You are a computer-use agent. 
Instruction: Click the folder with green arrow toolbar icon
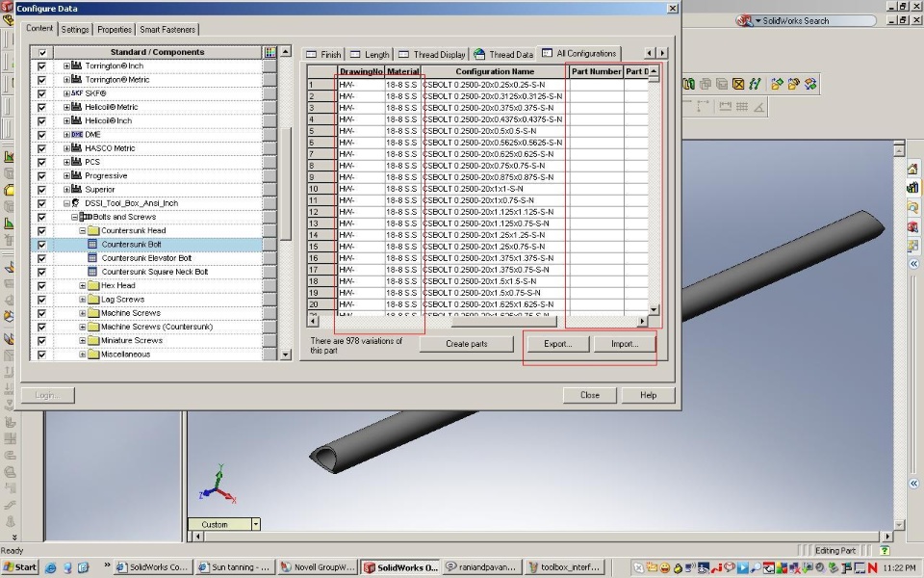click(x=778, y=85)
